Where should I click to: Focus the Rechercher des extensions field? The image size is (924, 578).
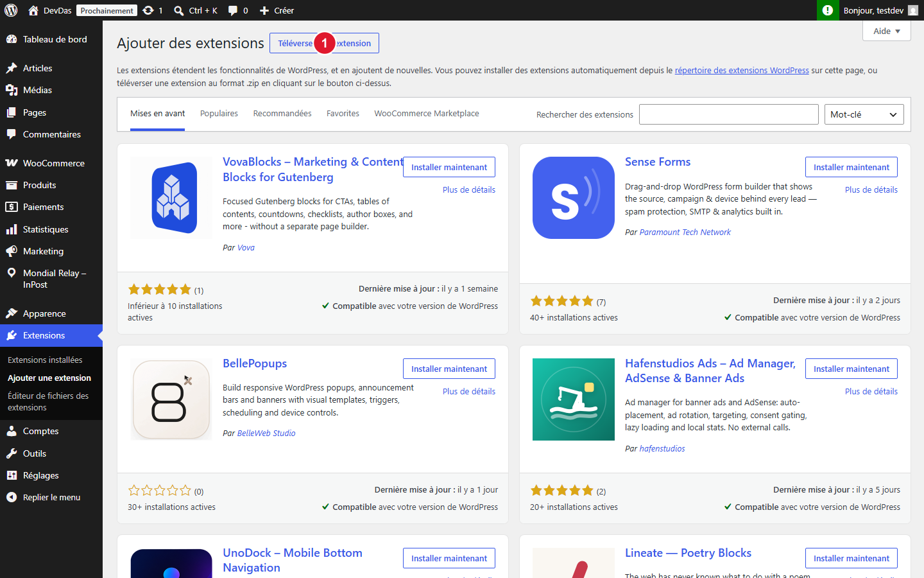729,114
